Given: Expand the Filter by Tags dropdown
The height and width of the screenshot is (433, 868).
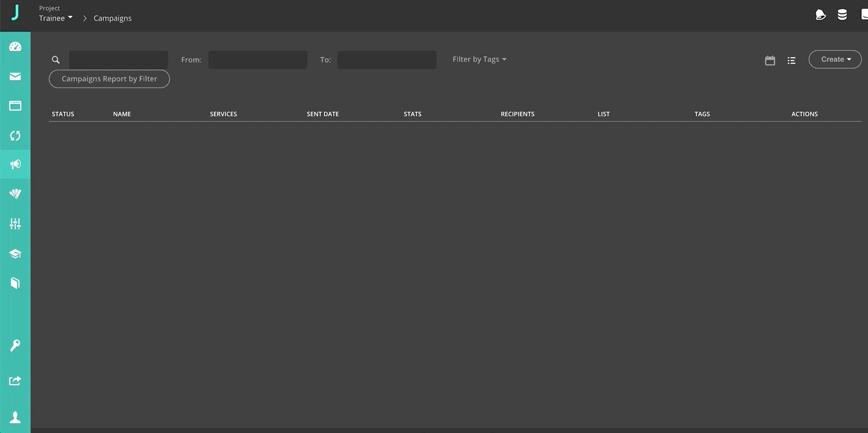Looking at the screenshot, I should point(479,59).
